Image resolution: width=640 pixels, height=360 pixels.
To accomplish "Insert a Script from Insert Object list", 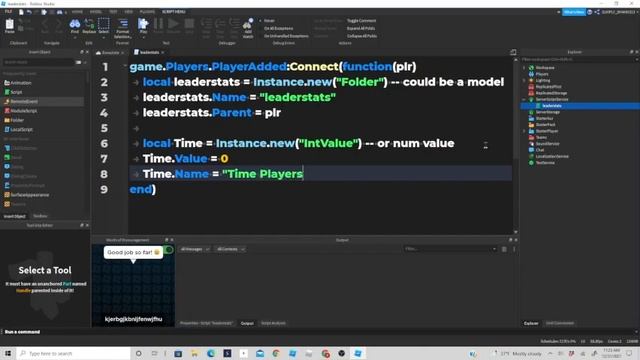I will [13, 92].
